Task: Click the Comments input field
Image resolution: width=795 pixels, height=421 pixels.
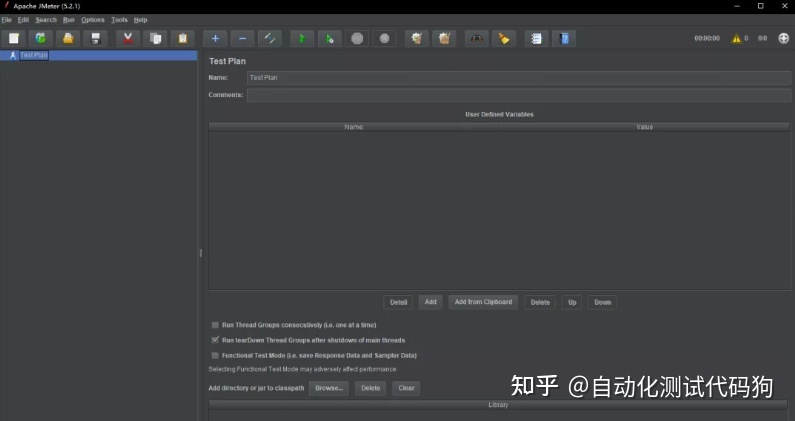Action: point(519,95)
